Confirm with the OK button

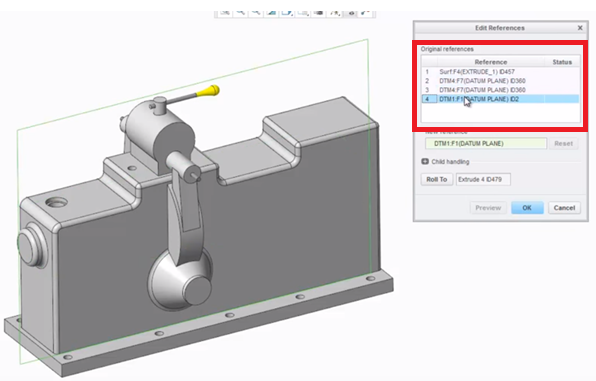[x=527, y=208]
